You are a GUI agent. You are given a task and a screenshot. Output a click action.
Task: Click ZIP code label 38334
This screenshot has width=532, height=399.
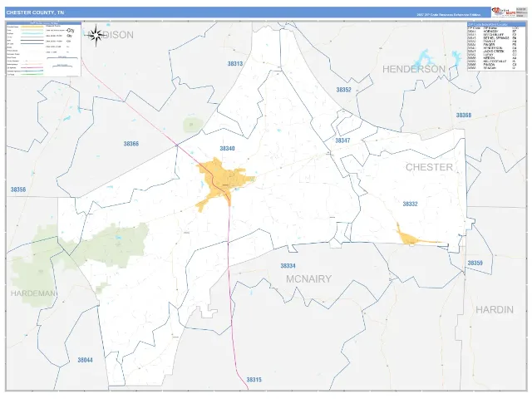coord(288,266)
